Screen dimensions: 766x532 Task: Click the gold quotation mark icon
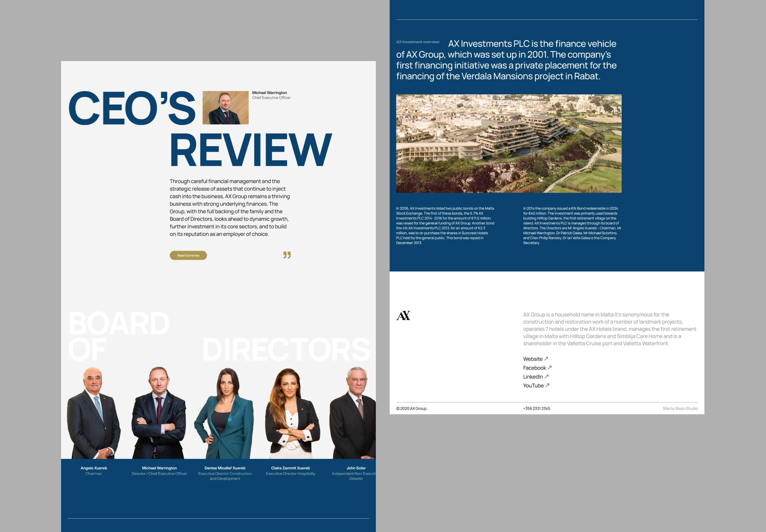pyautogui.click(x=287, y=255)
